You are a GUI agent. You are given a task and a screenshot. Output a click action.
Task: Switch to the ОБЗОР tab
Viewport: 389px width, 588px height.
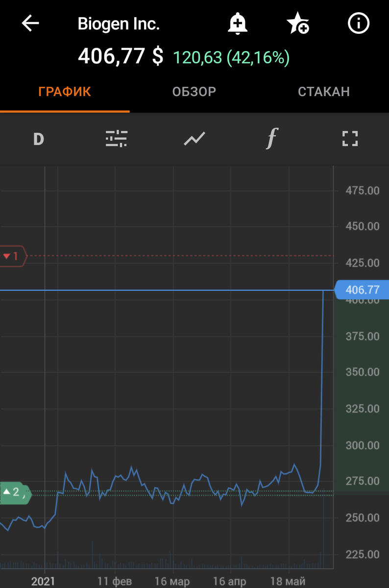194,92
